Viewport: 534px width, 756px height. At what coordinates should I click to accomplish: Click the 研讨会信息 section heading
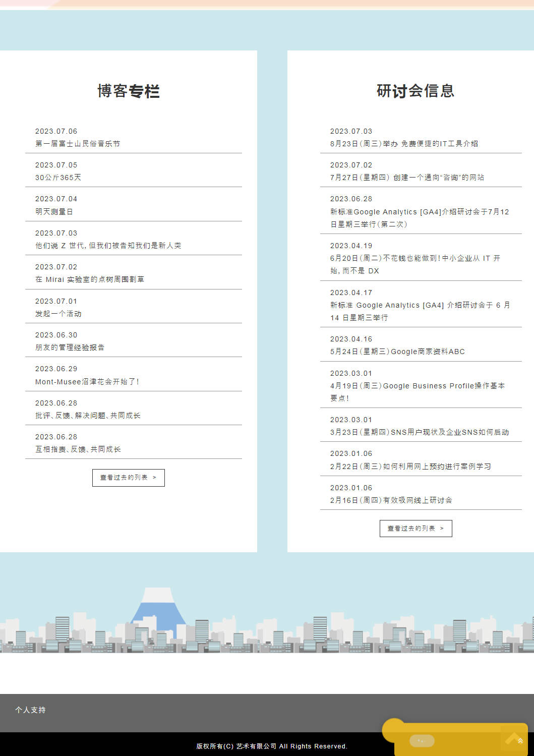[x=416, y=91]
